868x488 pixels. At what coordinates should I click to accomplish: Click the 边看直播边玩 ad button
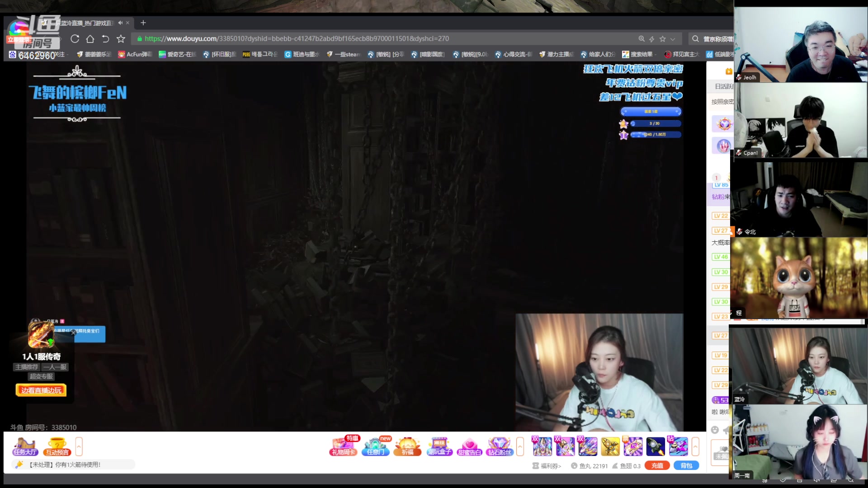[41, 390]
